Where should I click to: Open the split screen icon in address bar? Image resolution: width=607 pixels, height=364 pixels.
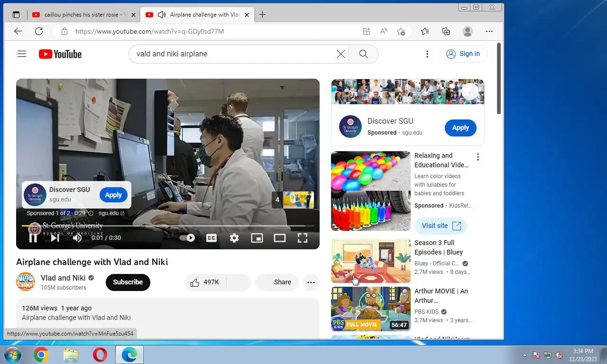click(x=366, y=31)
